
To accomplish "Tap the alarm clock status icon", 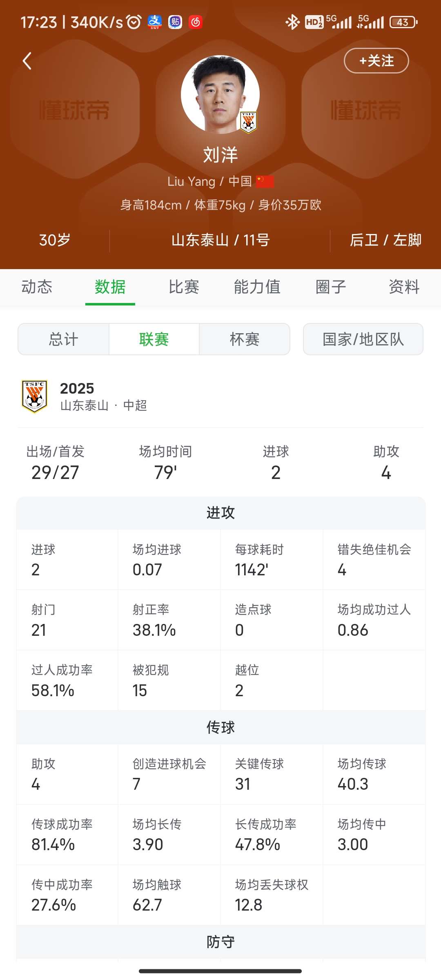I will click(134, 22).
